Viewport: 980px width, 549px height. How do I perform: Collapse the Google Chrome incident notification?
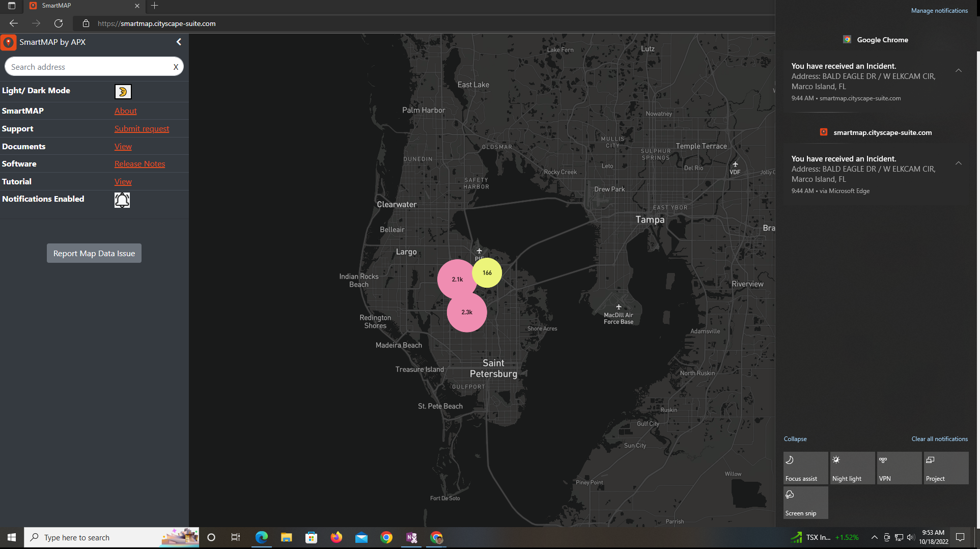(959, 71)
